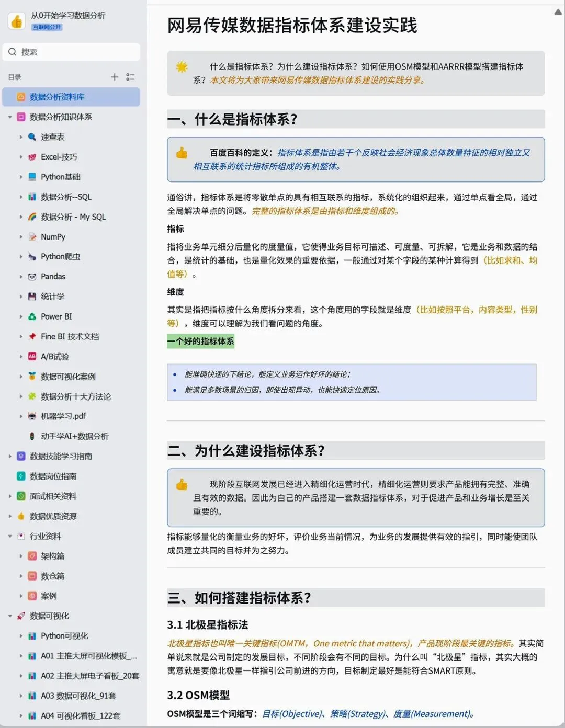Expand the 速查表 tree node
This screenshot has height=728, width=565.
pyautogui.click(x=21, y=137)
